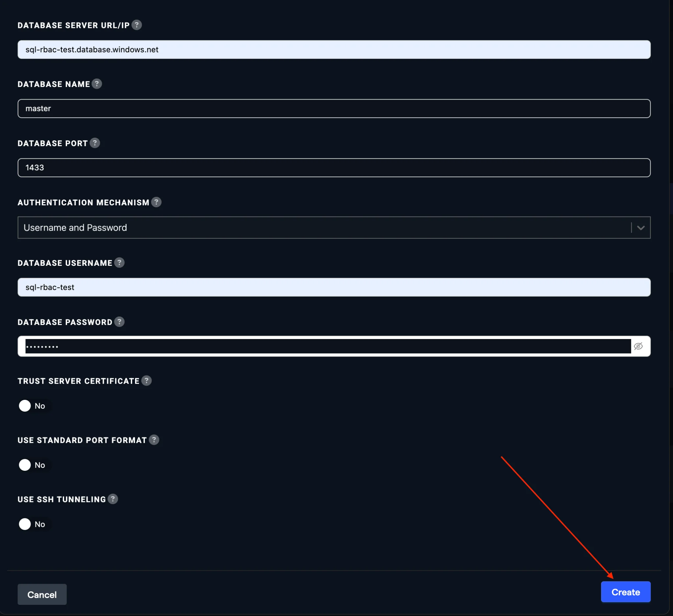Click the Create button

point(626,592)
